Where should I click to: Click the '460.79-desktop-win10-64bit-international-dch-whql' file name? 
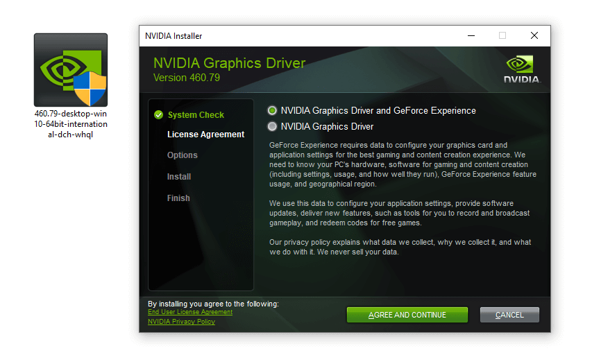(71, 124)
